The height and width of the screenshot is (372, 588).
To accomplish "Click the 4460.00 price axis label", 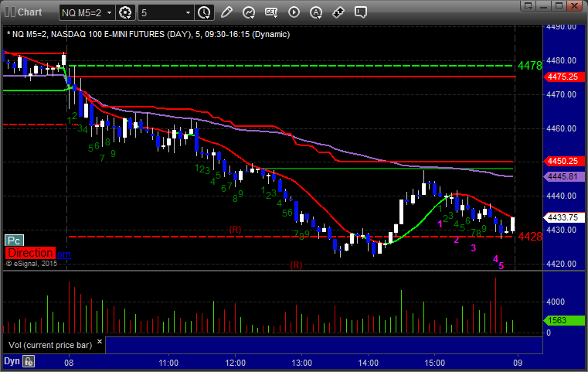I will pos(562,128).
